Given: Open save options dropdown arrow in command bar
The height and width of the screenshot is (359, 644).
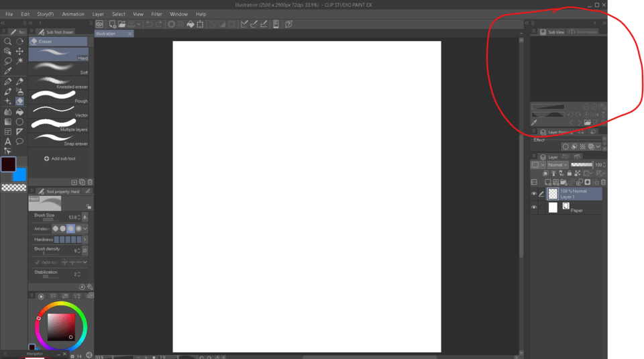Looking at the screenshot, I should [138, 24].
